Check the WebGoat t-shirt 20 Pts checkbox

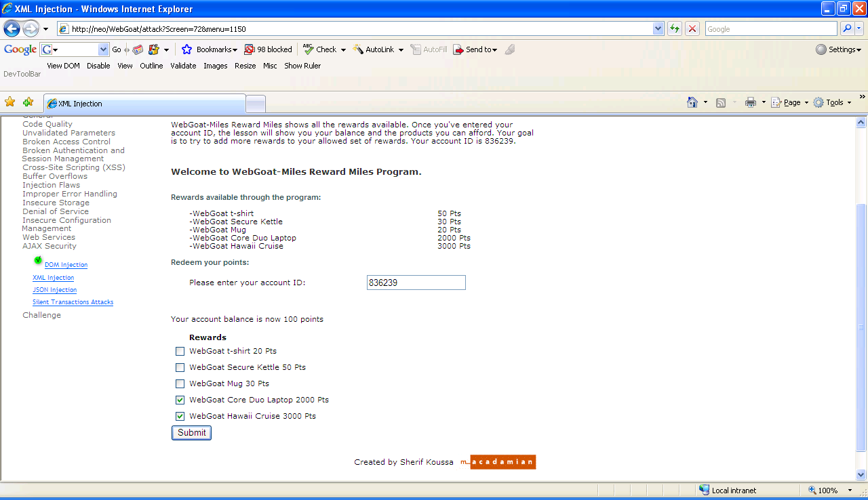coord(180,352)
